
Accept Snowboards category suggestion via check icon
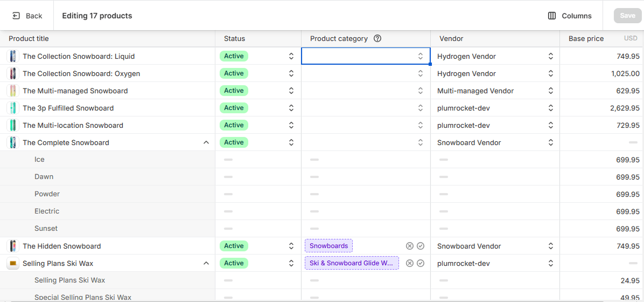pyautogui.click(x=420, y=246)
